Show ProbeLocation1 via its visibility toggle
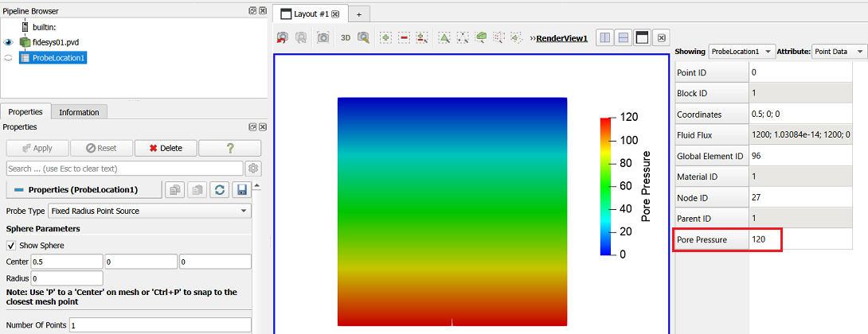Image resolution: width=868 pixels, height=334 pixels. pyautogui.click(x=8, y=57)
